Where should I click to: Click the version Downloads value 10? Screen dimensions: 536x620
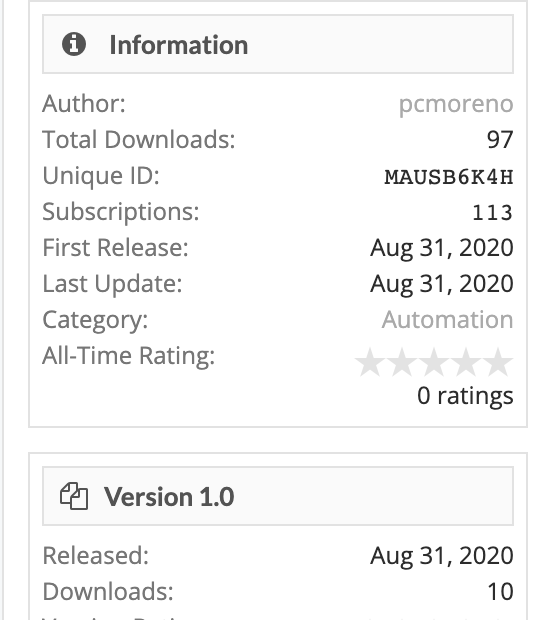click(x=500, y=592)
